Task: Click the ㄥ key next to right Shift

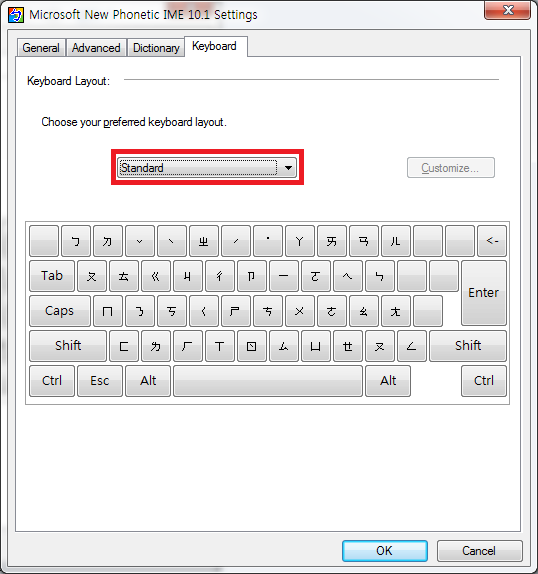Action: [412, 346]
